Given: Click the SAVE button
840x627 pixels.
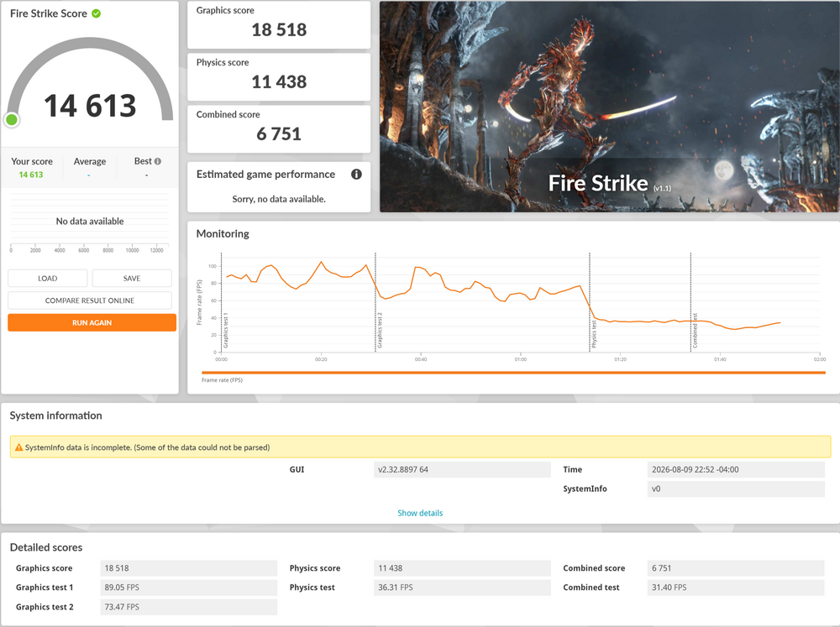Looking at the screenshot, I should pos(132,279).
